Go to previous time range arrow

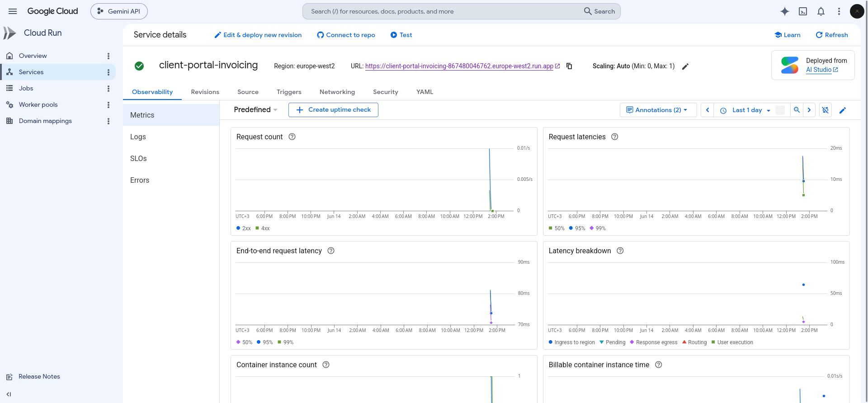708,110
